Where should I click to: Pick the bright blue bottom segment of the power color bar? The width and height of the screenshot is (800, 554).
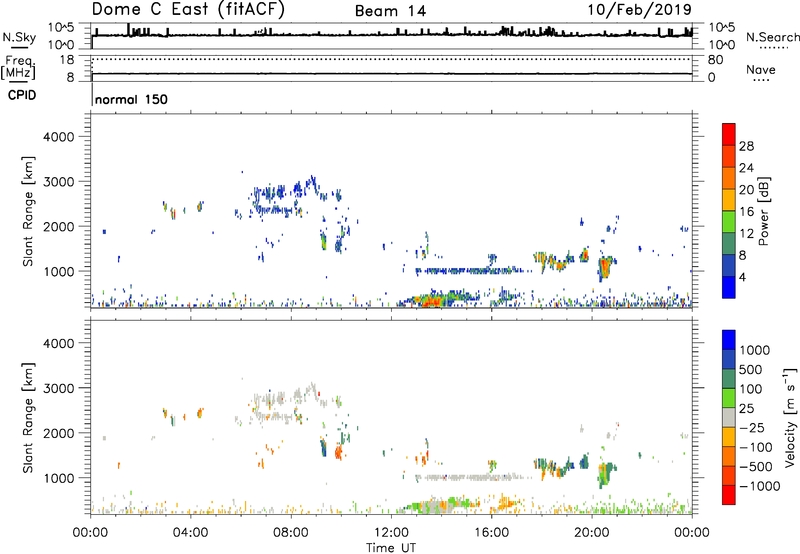pyautogui.click(x=729, y=287)
